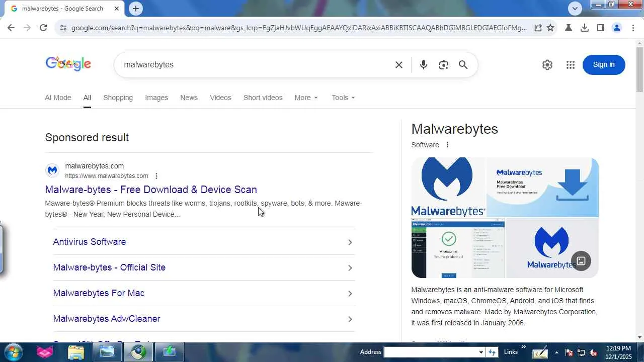Viewport: 644px width, 362px height.
Task: Open more options beside Software in knowledge panel
Action: click(447, 145)
